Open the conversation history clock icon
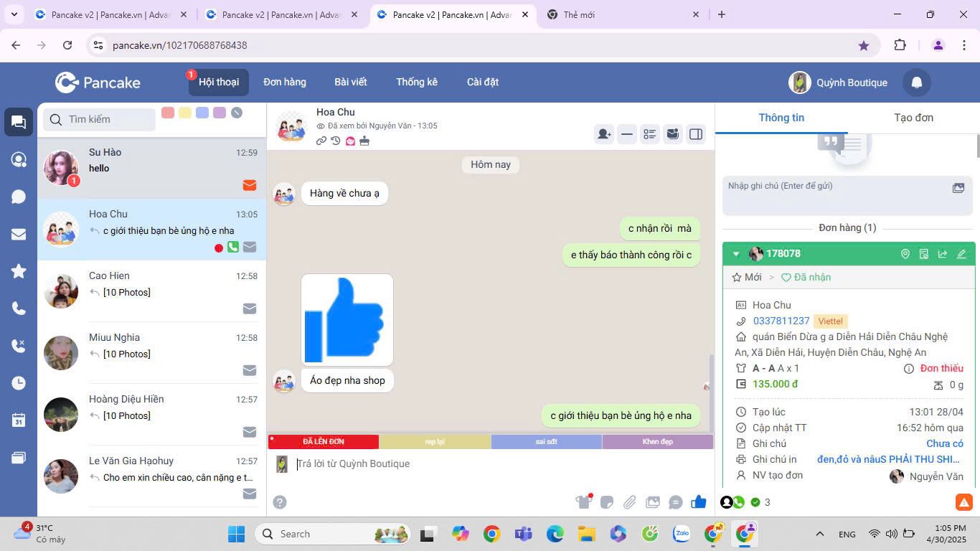Screen dimensions: 980x551 coord(336,141)
